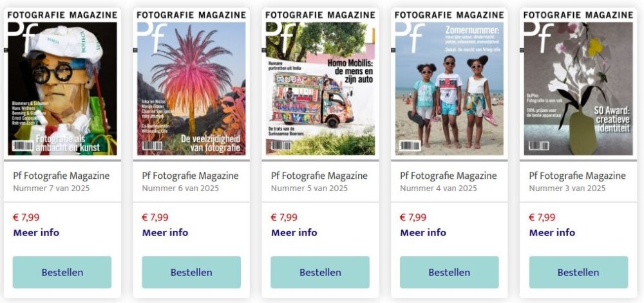Select SO Award paper flower vase cover
Viewport: 644px width, 303px height.
coord(578,83)
